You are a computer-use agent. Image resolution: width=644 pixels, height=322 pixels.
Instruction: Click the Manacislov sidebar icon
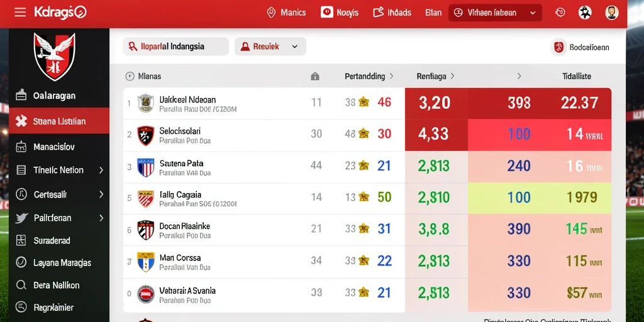(21, 147)
